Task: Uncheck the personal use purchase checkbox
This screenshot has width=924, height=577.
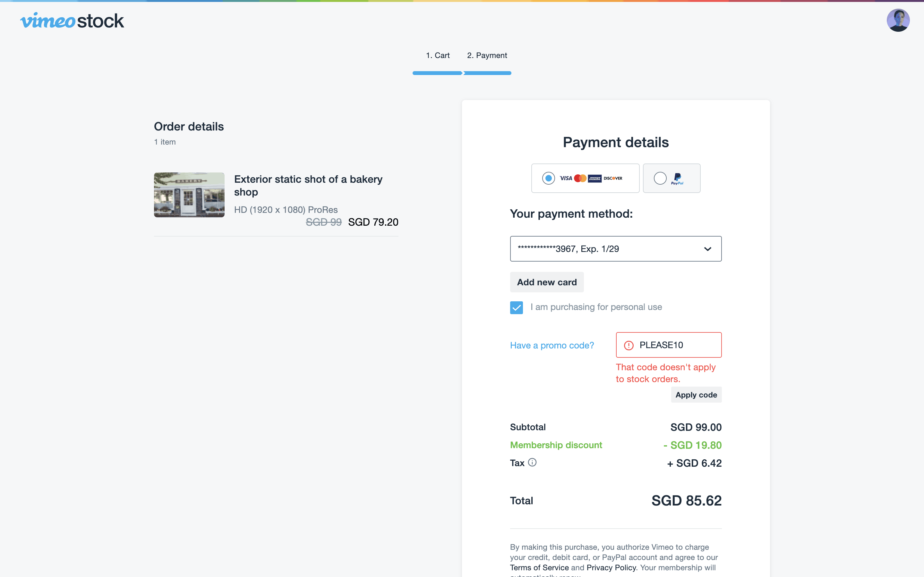Action: point(516,307)
